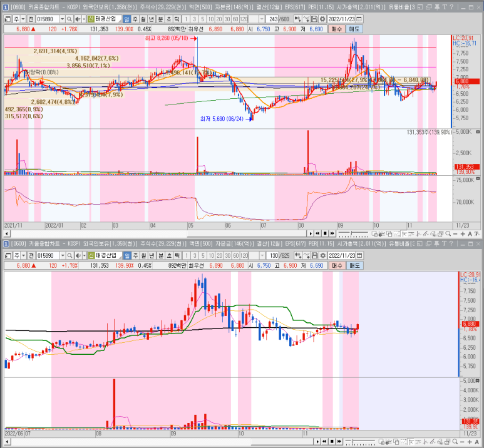Open gear settings in top chart toolbar
The height and width of the screenshot is (448, 484).
pos(322,19)
